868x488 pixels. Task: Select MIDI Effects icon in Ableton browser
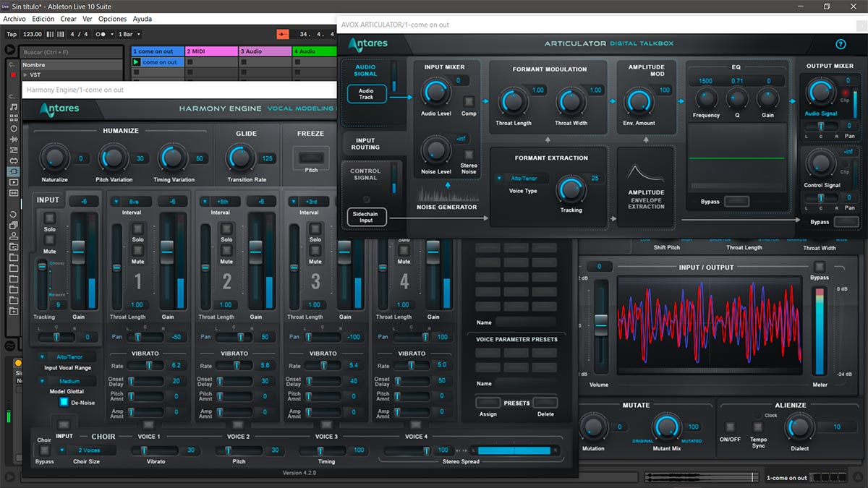[14, 150]
